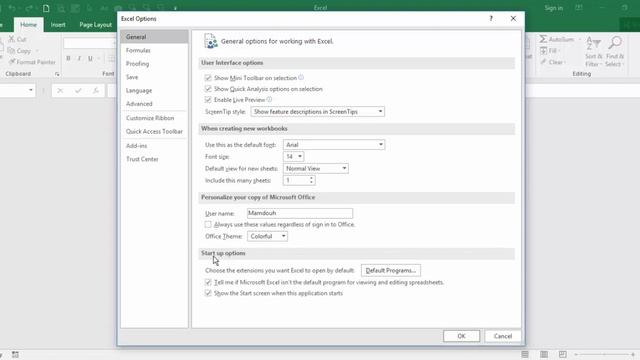Open the Copy dropdown arrow in Clipboard group
Image resolution: width=640 pixels, height=360 pixels.
pyautogui.click(x=37, y=51)
